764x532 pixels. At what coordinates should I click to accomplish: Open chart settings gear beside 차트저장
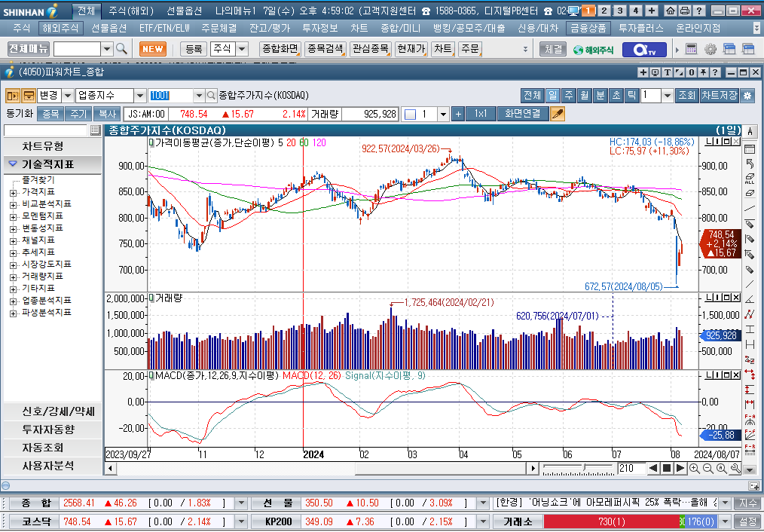click(747, 96)
